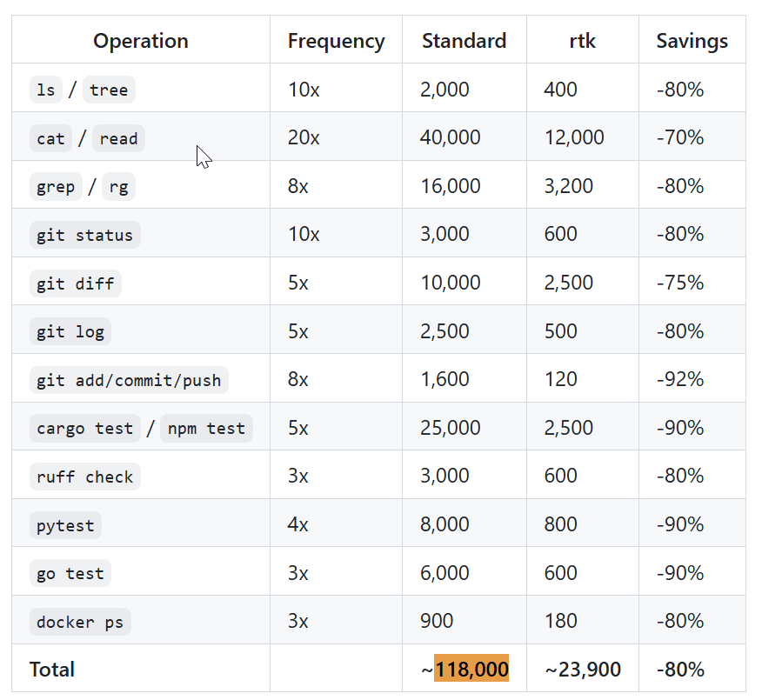Click the 'Total' row label
The image size is (762, 700).
pyautogui.click(x=52, y=670)
